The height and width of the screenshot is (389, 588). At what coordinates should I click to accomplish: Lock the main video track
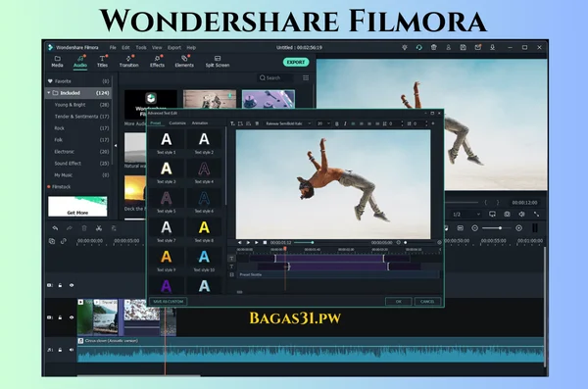(60, 317)
